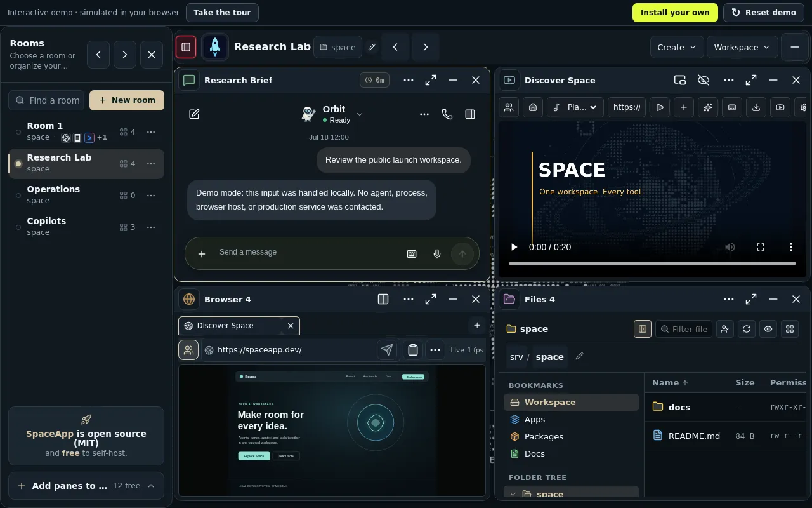The height and width of the screenshot is (508, 812).
Task: Click Install your own
Action: 675,13
